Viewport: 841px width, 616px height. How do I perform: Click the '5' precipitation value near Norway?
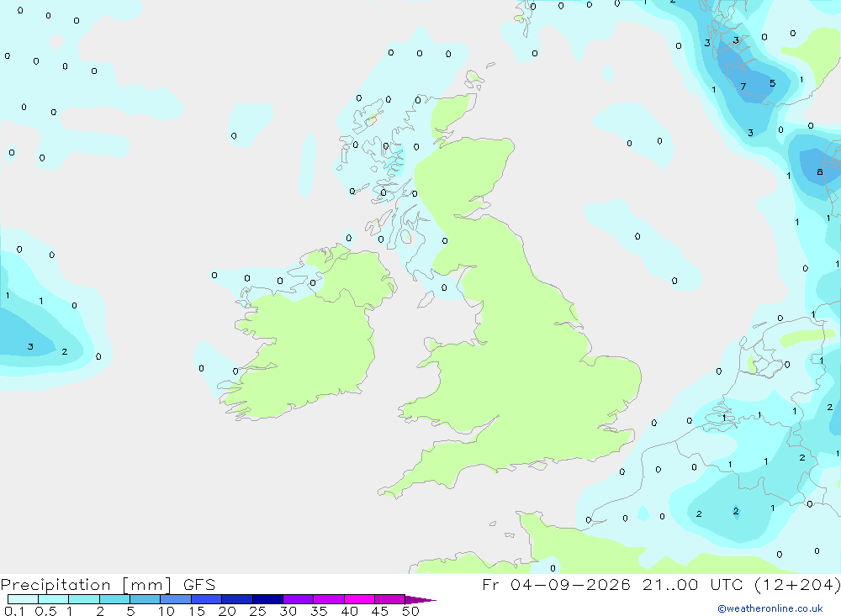772,83
